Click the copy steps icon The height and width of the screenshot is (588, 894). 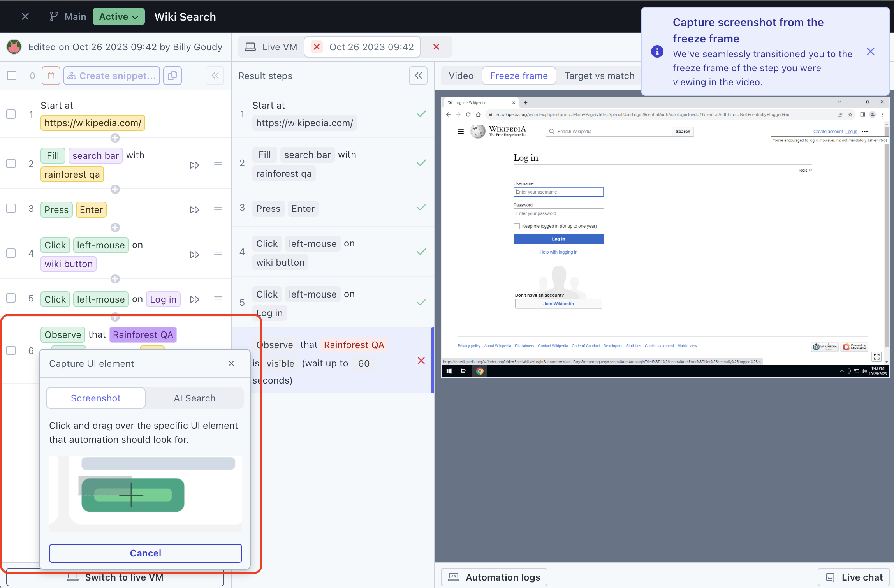tap(172, 76)
